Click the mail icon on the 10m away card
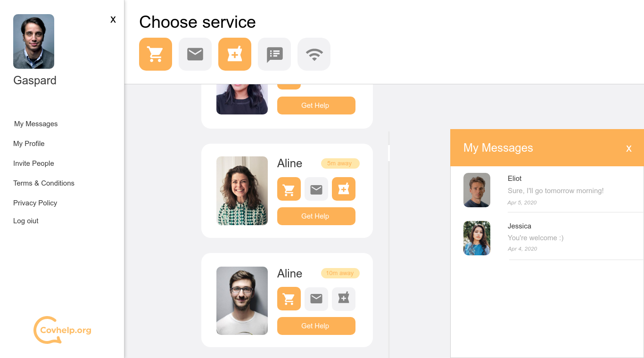Image resolution: width=644 pixels, height=358 pixels. (316, 299)
